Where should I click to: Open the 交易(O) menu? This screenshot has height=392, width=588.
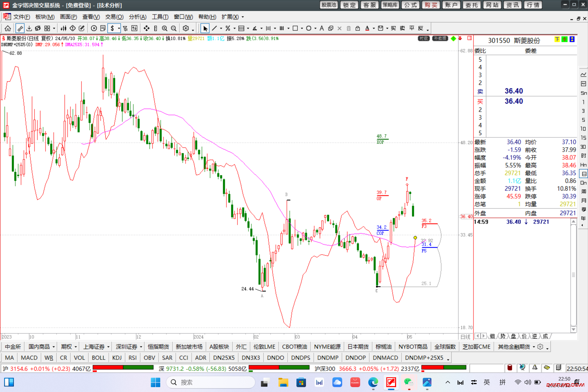115,17
